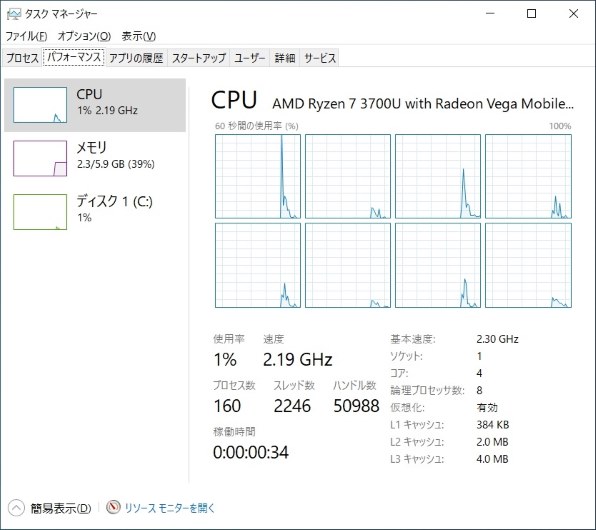Click the Resource Monitor icon at the bottom
Viewport: 596px width, 530px height.
(113, 507)
